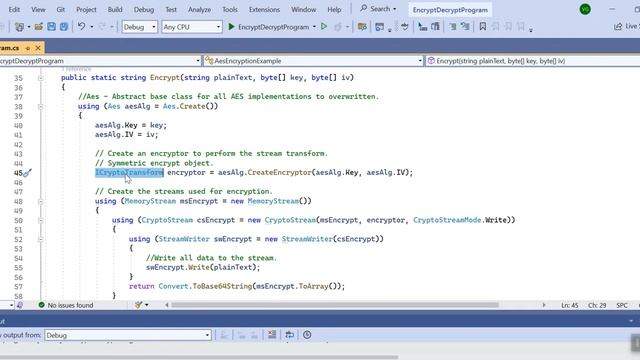Open the Tools menu
Image resolution: width=640 pixels, height=360 pixels.
tap(230, 9)
